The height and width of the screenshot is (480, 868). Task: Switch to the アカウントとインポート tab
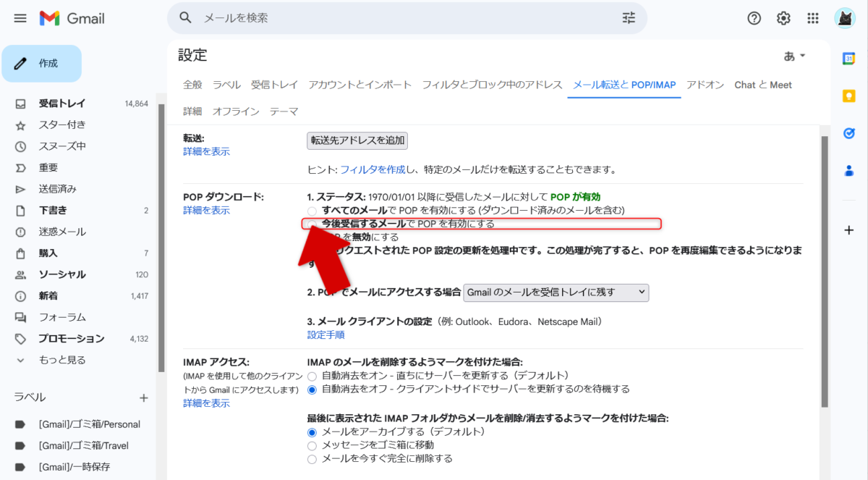(359, 85)
